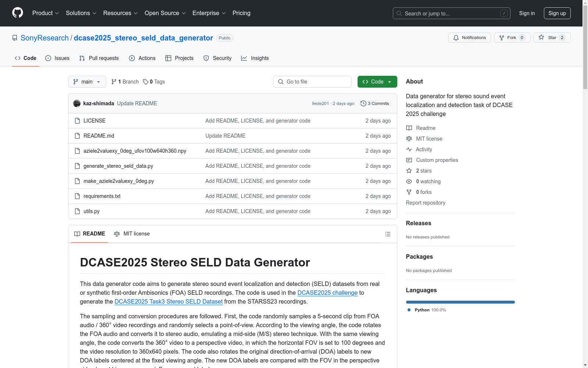Viewport: 588px width, 368px height.
Task: Expand the Solutions menu
Action: point(81,13)
